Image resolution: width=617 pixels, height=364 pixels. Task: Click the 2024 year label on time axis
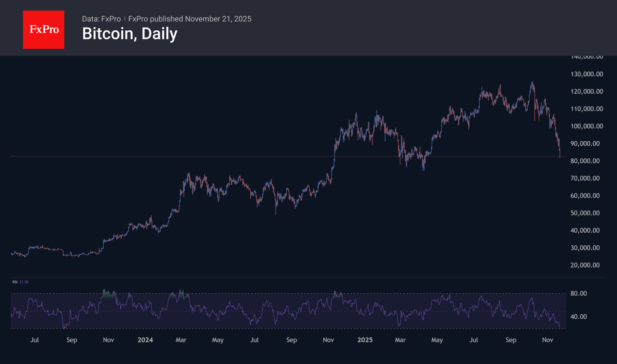145,340
